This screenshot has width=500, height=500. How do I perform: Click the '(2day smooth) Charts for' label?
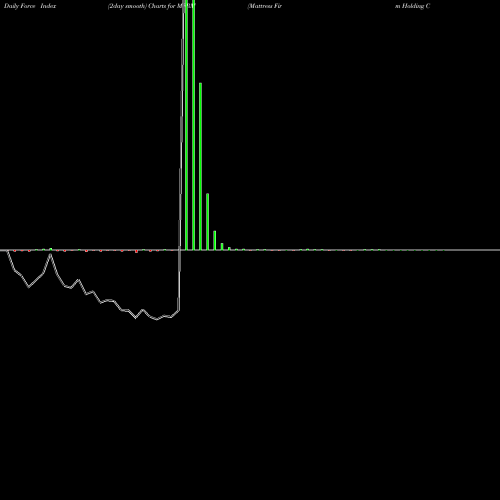(x=142, y=6)
